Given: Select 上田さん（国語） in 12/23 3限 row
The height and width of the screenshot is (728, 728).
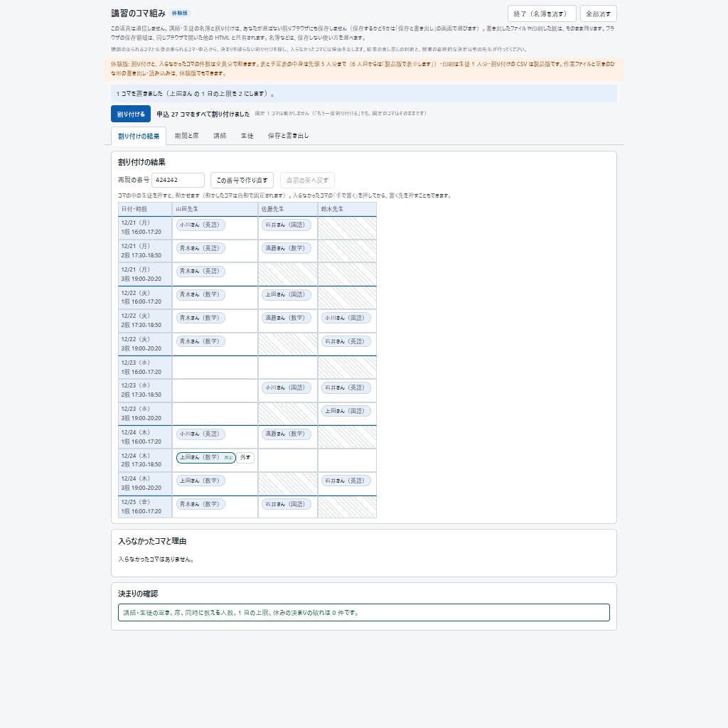Looking at the screenshot, I should 346,411.
